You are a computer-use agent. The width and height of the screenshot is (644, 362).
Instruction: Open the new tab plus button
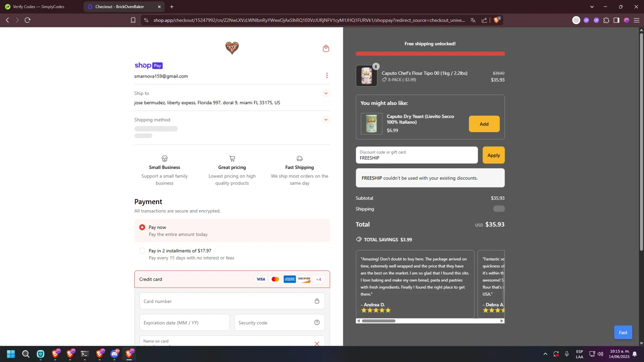tap(172, 7)
